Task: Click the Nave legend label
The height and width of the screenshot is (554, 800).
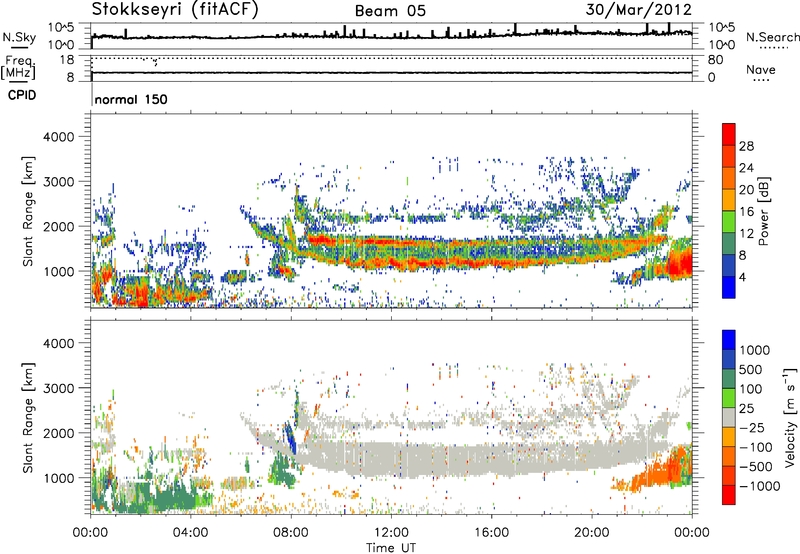Action: (761, 69)
